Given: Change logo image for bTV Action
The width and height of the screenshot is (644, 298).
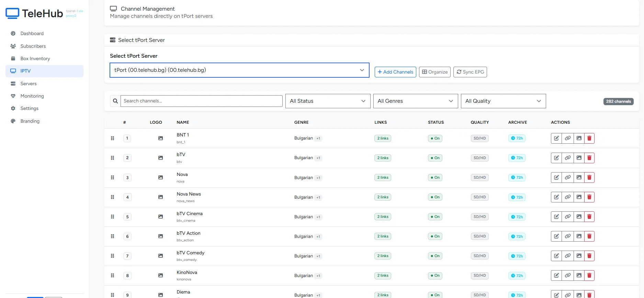Looking at the screenshot, I should click(579, 236).
